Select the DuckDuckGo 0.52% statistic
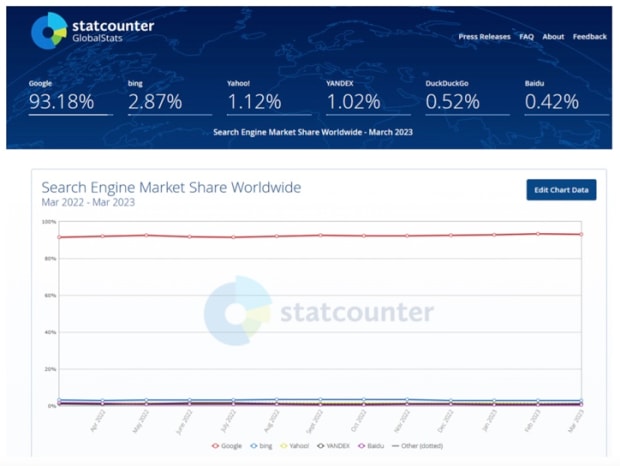Image resolution: width=620 pixels, height=466 pixels. coord(467,97)
